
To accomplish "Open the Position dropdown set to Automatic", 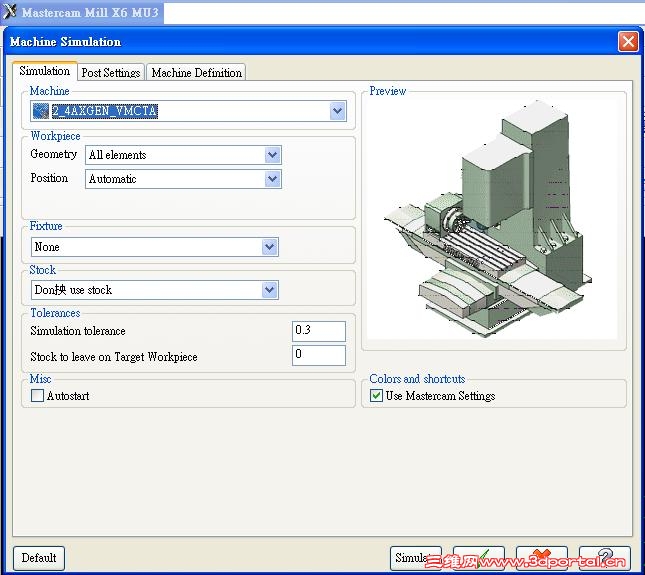I will tap(183, 179).
